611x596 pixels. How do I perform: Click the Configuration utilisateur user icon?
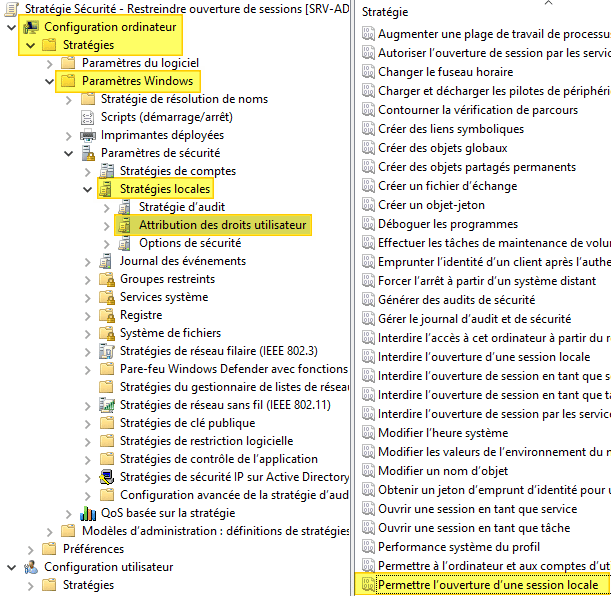click(31, 567)
